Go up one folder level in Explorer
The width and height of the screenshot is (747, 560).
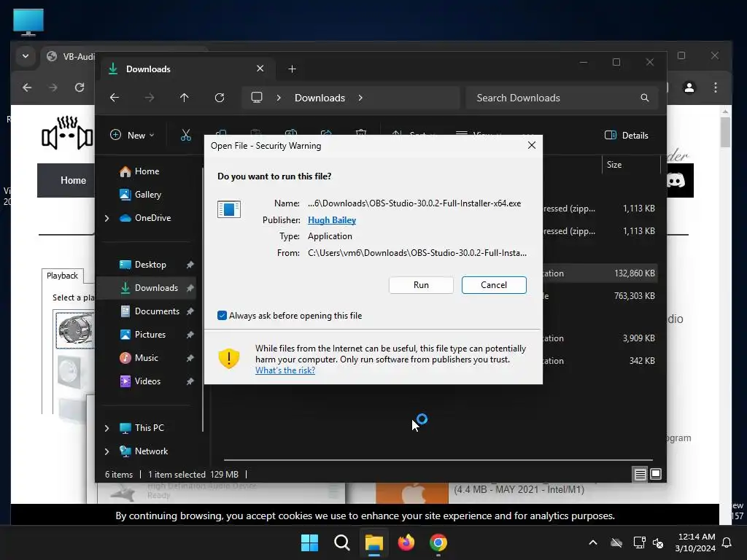[185, 98]
